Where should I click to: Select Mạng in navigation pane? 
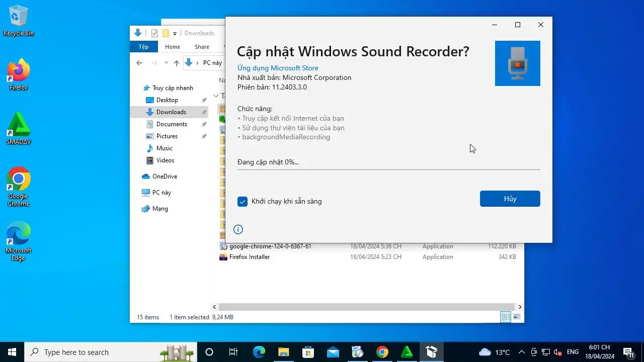click(x=160, y=209)
